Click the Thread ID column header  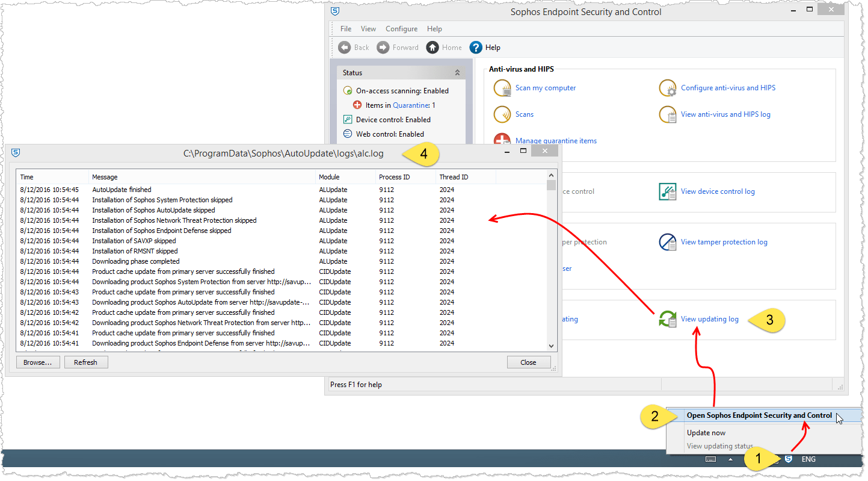point(466,177)
